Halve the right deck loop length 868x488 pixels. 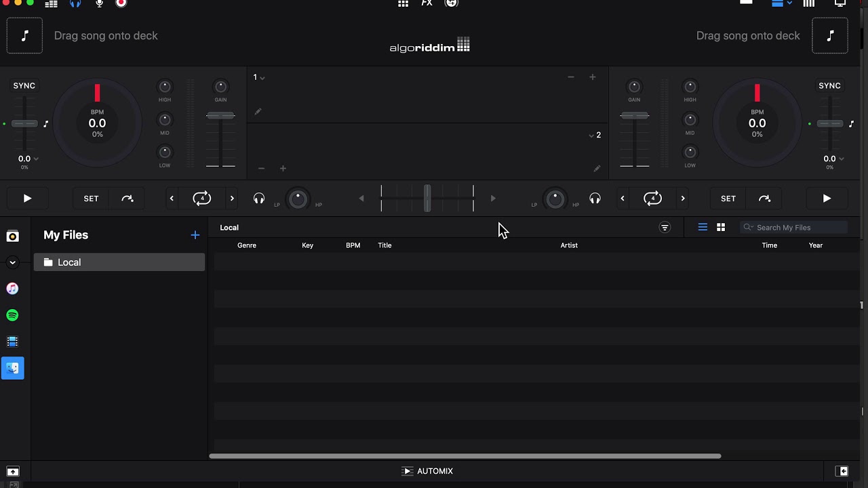coord(623,199)
